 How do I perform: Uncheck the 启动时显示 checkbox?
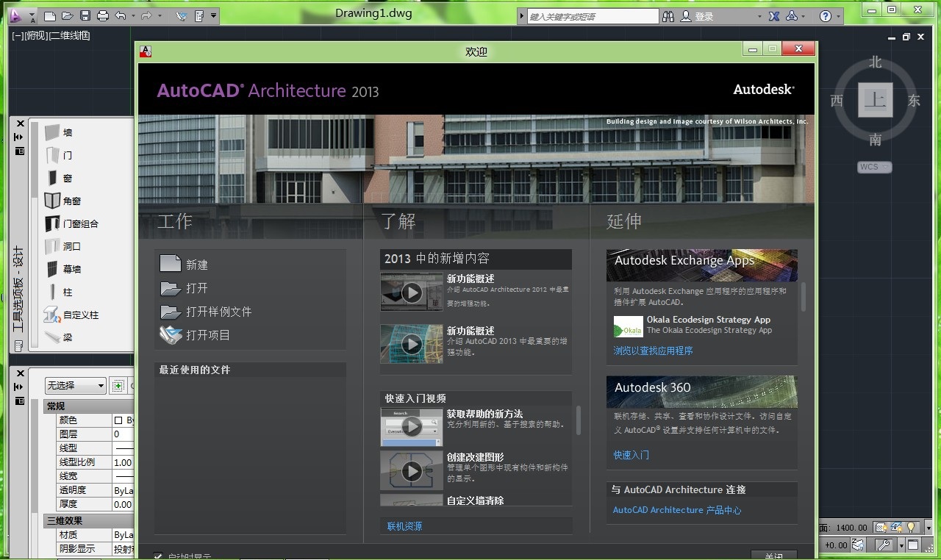pos(157,556)
